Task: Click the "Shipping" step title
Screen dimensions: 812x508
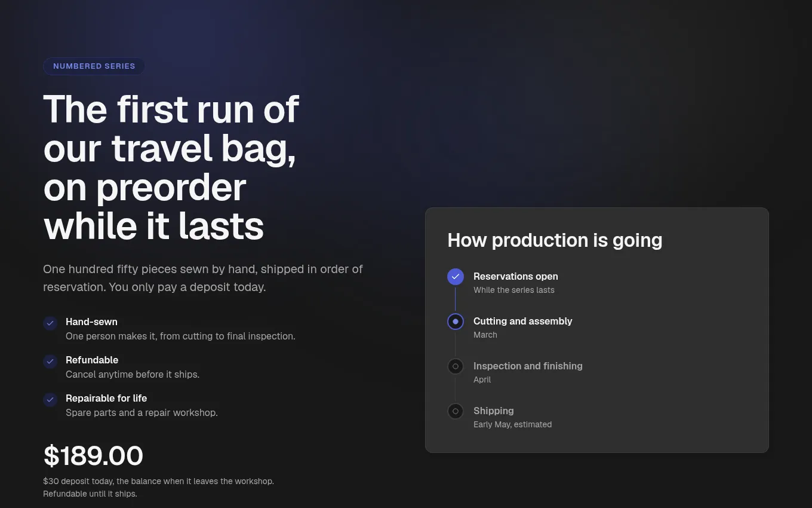Action: (494, 411)
